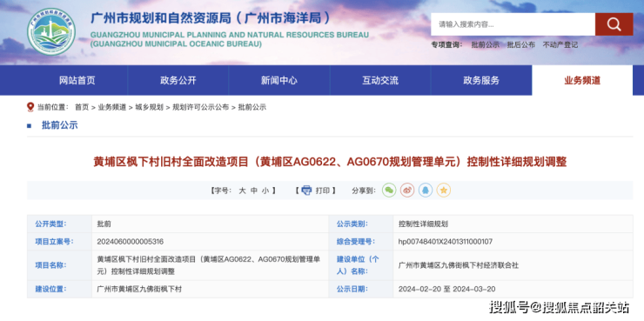Open the 业务频道 nav tab
The image size is (644, 321).
pos(582,80)
